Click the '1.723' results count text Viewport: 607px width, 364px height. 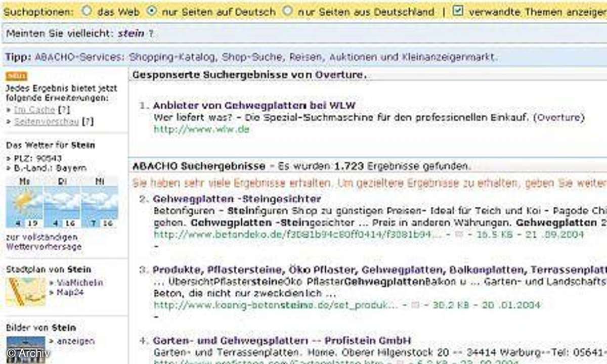pos(349,166)
